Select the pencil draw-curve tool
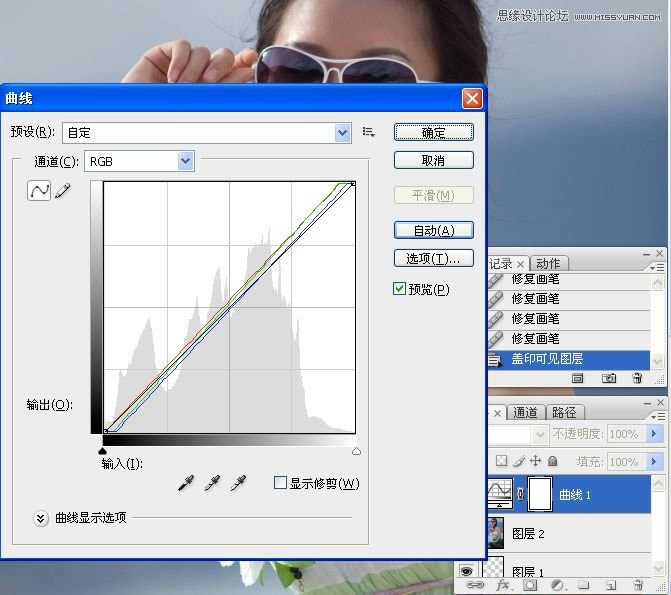 click(x=63, y=190)
